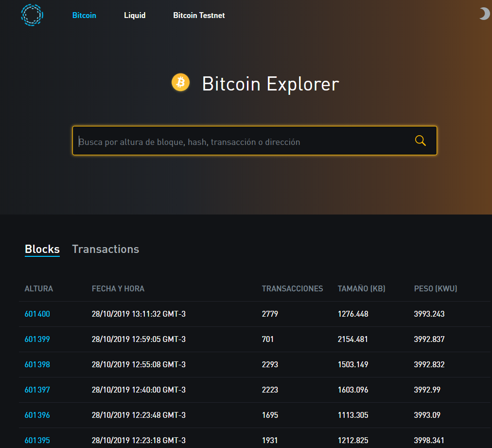
Task: Open block 601397
Action: point(37,390)
